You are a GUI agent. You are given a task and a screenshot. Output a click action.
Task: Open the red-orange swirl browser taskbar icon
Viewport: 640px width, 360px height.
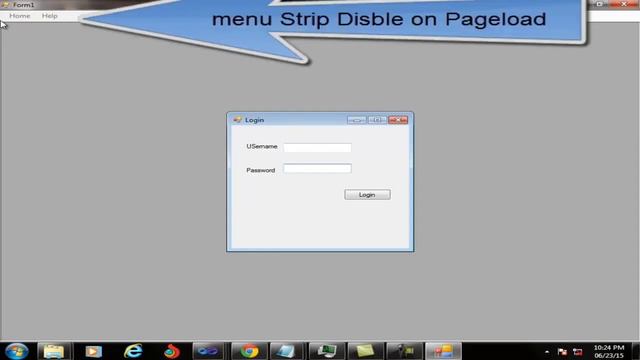(x=172, y=351)
